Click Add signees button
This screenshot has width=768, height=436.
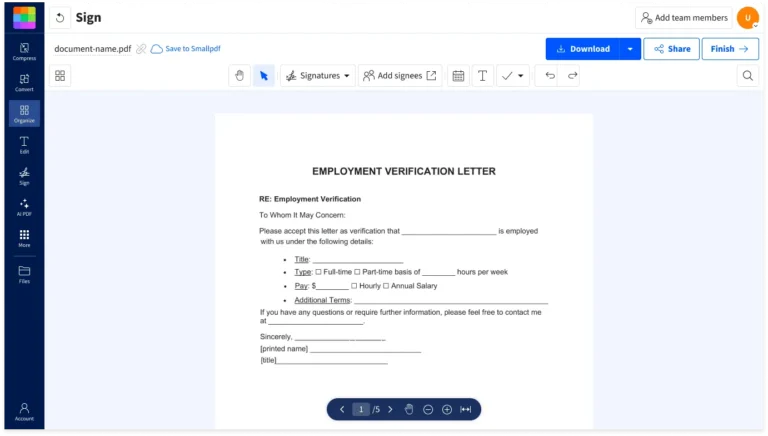pyautogui.click(x=400, y=75)
